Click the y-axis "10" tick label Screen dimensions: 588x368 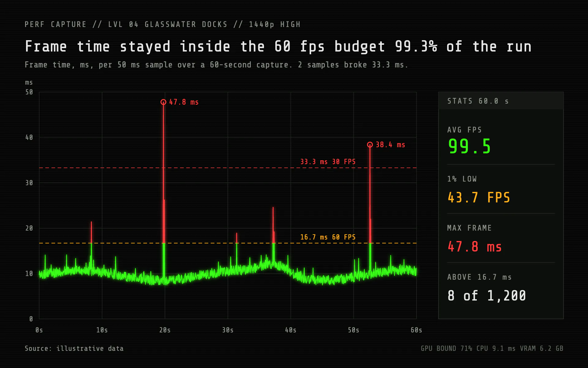(x=29, y=274)
